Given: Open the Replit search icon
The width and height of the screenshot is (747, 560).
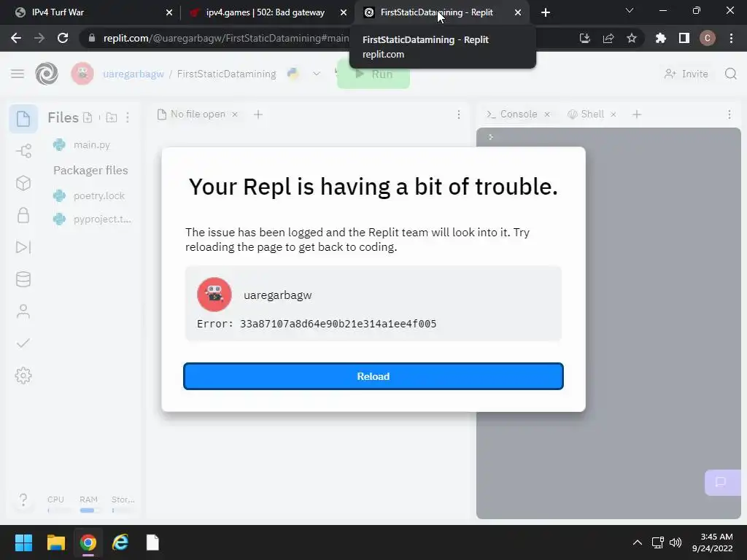Looking at the screenshot, I should [731, 74].
